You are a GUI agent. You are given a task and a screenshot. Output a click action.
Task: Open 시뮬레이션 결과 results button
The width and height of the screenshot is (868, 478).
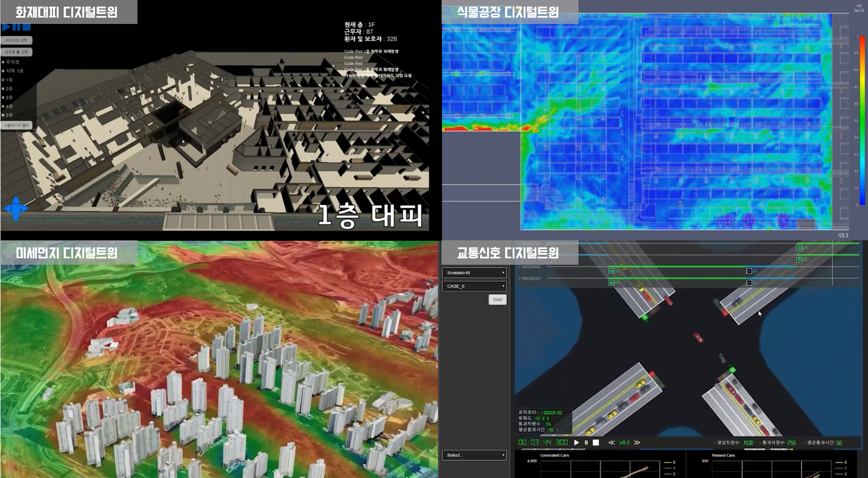click(16, 125)
